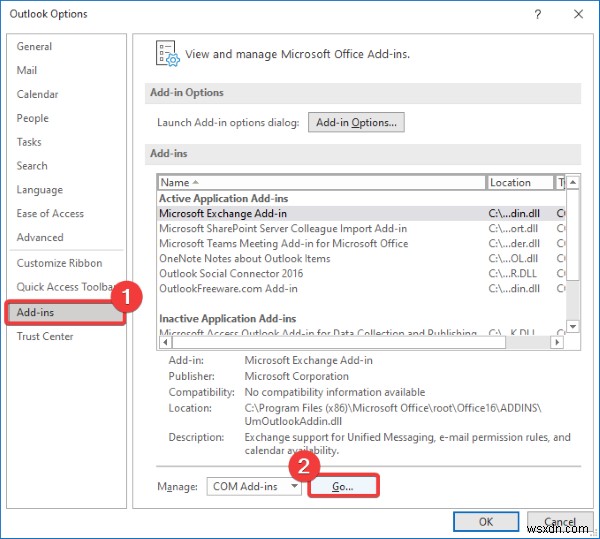Click the Inactive Application Add-ins group heading

click(x=228, y=319)
